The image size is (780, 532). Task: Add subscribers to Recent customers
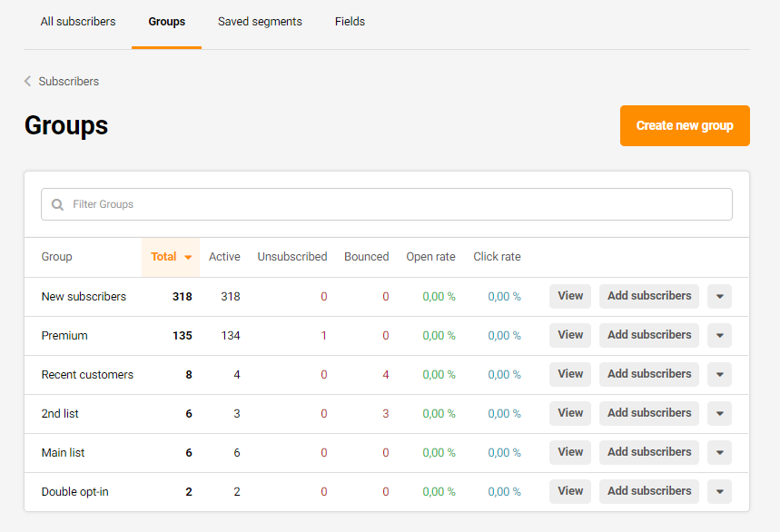pos(648,374)
